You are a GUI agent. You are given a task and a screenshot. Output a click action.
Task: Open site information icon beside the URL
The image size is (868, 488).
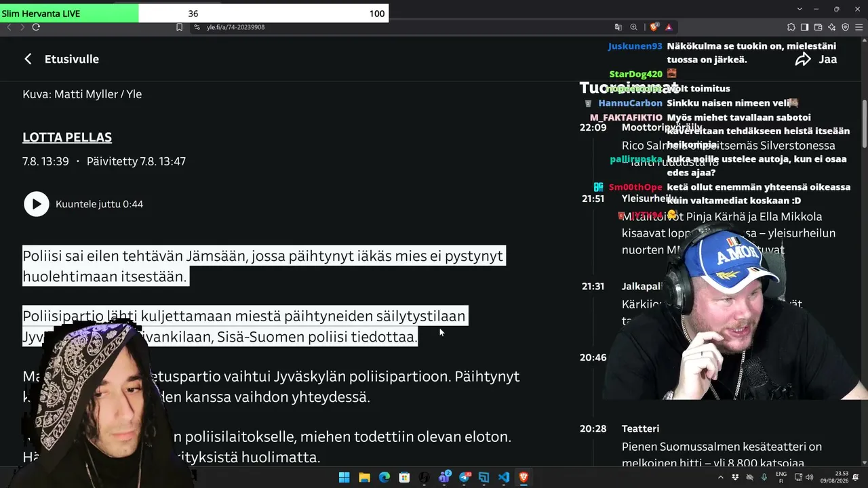197,27
